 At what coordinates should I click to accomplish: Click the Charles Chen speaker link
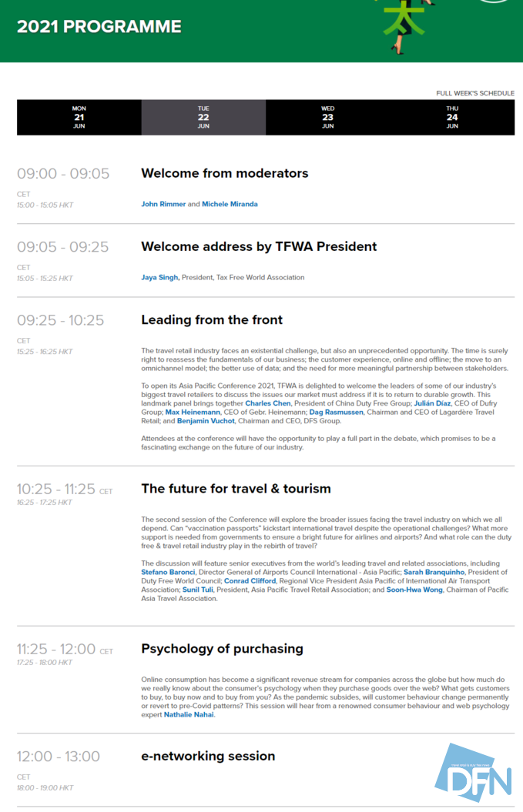tap(268, 403)
